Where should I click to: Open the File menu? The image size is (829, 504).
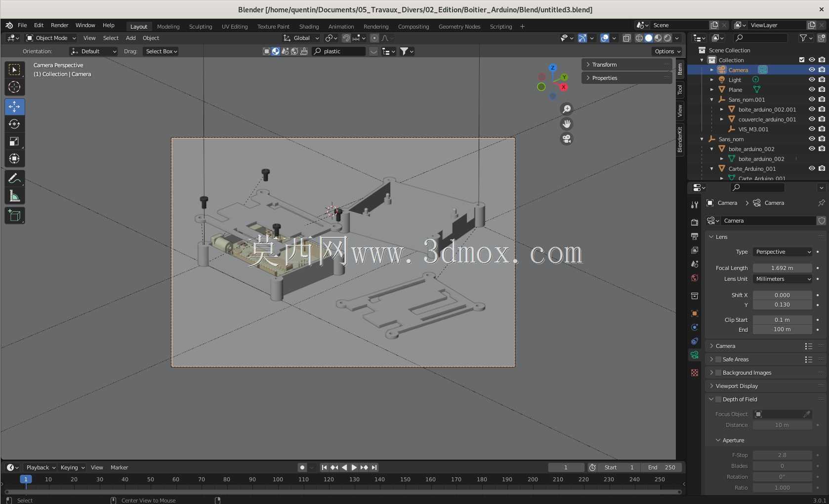(x=22, y=25)
